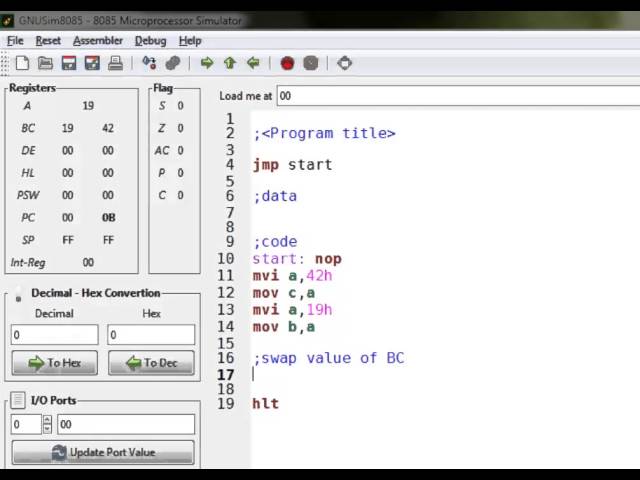Open a file using the folder icon
640x480 pixels.
pos(45,63)
